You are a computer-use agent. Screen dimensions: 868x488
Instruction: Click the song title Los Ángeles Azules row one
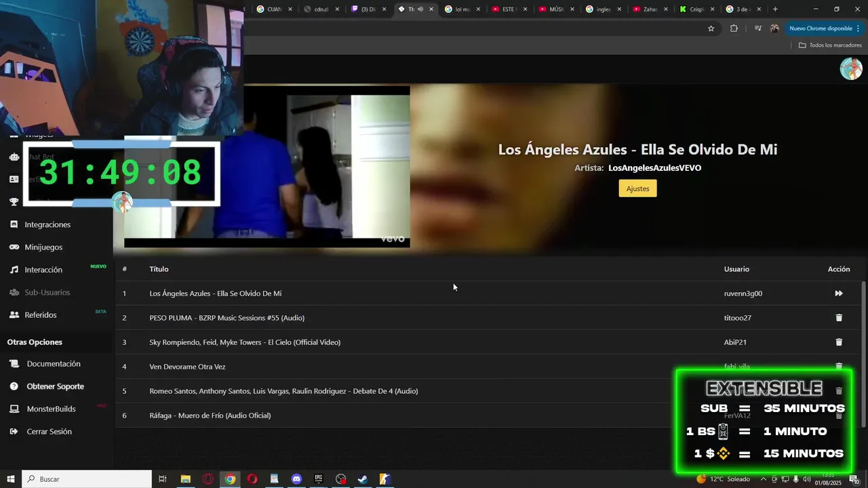pos(215,293)
